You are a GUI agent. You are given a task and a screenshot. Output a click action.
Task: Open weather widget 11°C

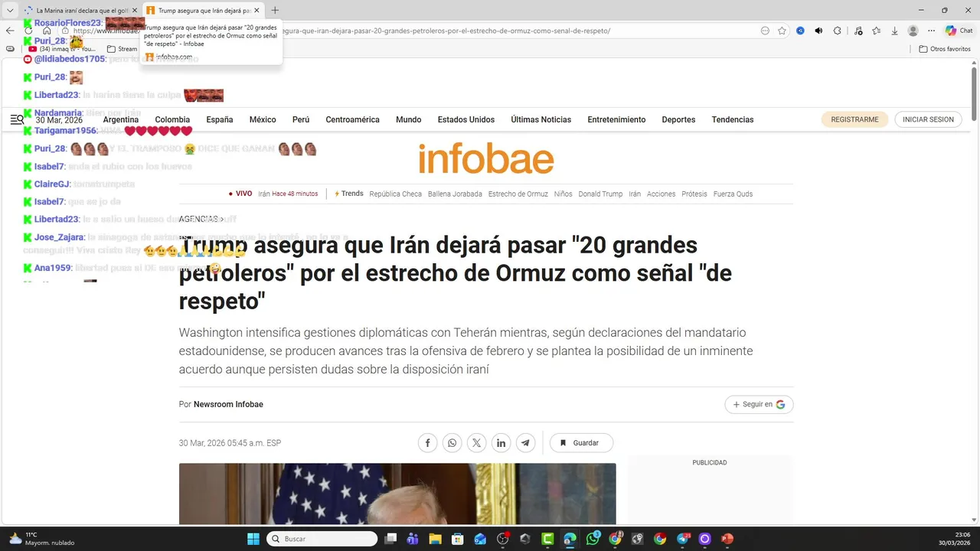pos(42,539)
